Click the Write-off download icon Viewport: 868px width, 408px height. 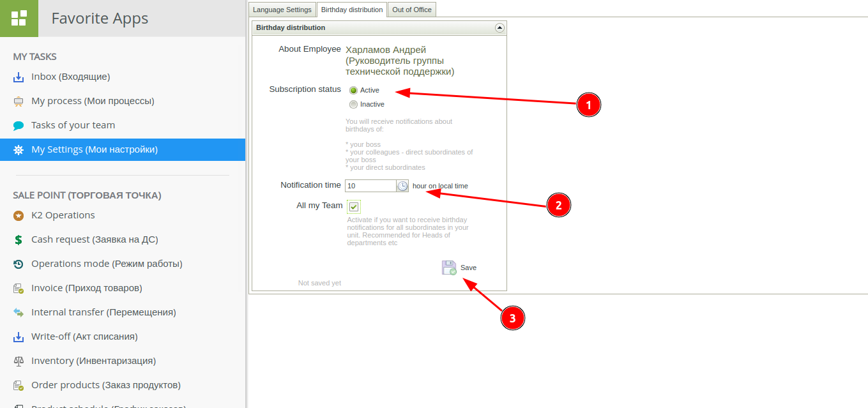(x=19, y=336)
